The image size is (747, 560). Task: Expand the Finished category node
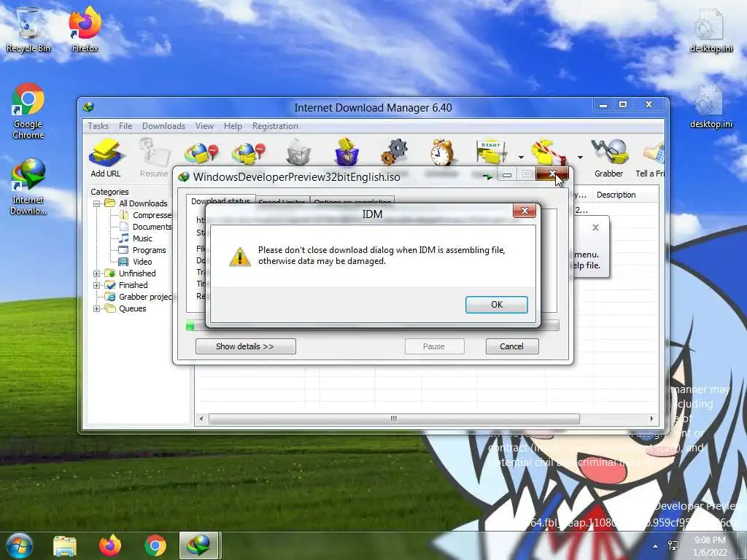97,285
